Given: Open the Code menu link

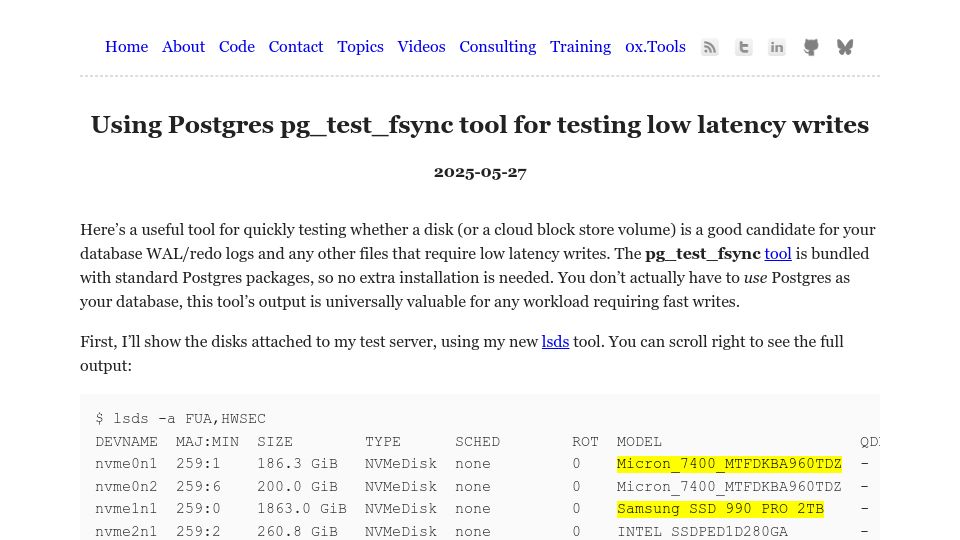Looking at the screenshot, I should [x=237, y=47].
